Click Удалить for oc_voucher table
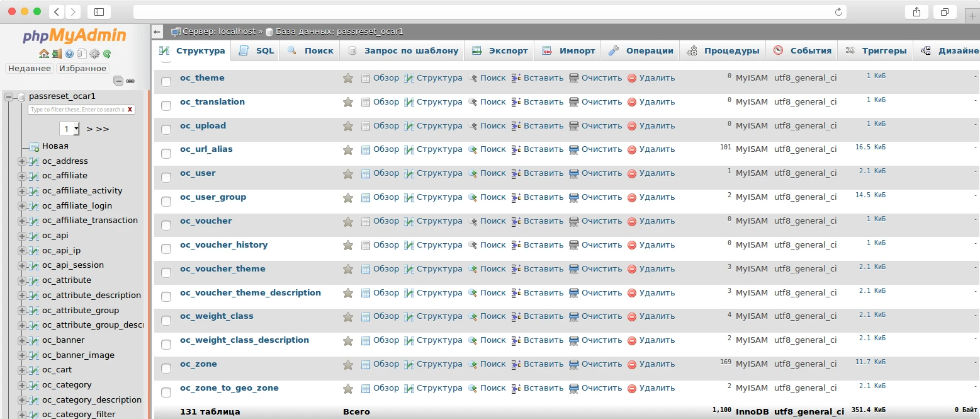The height and width of the screenshot is (419, 980). [651, 221]
